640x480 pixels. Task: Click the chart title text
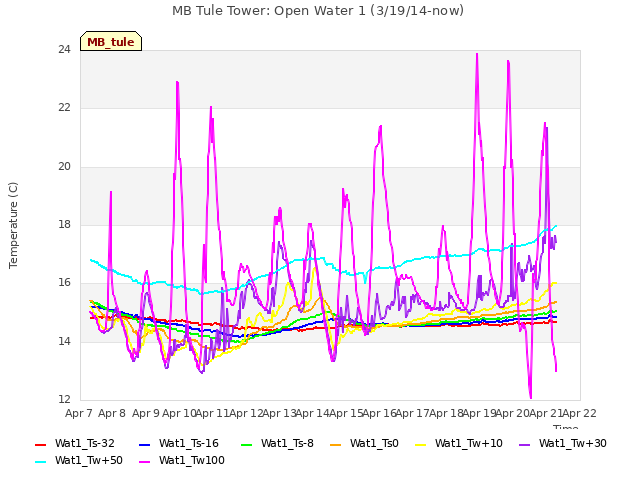318,11
